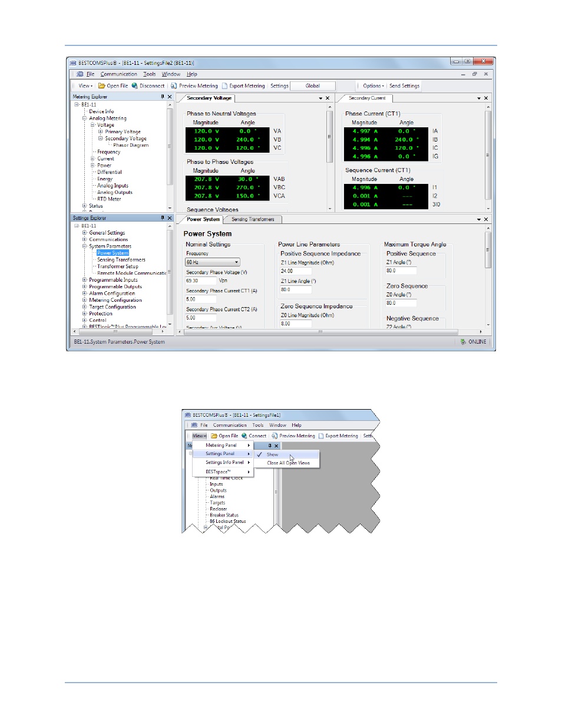Viewport: 562px width, 728px height.
Task: Click Export Metering icon in lower window
Action: 321,436
